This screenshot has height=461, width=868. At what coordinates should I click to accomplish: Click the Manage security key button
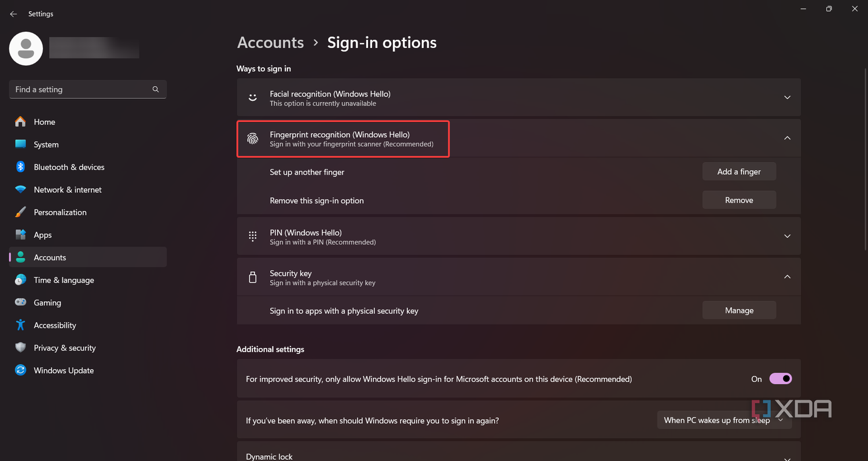pyautogui.click(x=739, y=310)
